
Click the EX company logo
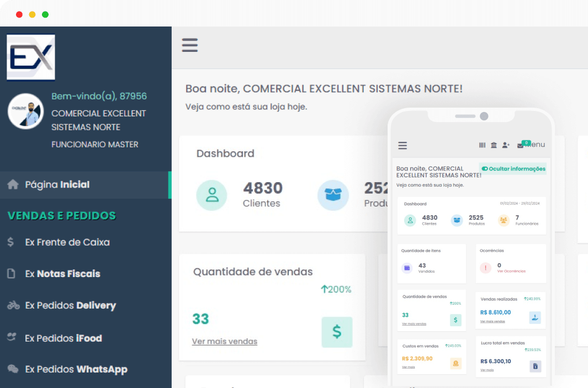coord(31,57)
